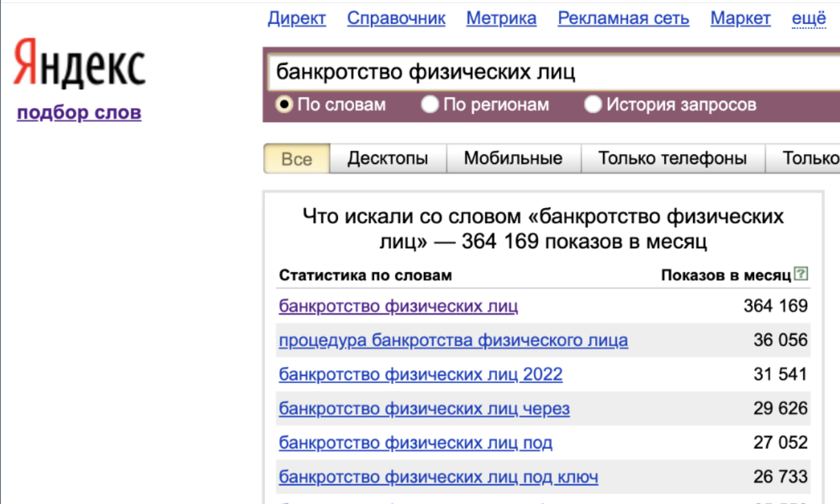The height and width of the screenshot is (504, 840).
Task: Open the "Мобильные" tab
Action: click(513, 158)
